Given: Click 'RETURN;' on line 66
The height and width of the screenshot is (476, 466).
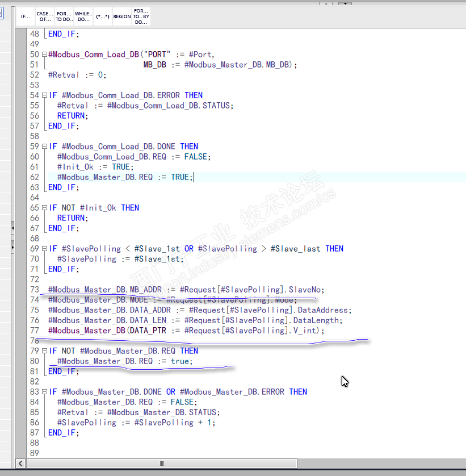Looking at the screenshot, I should 73,218.
